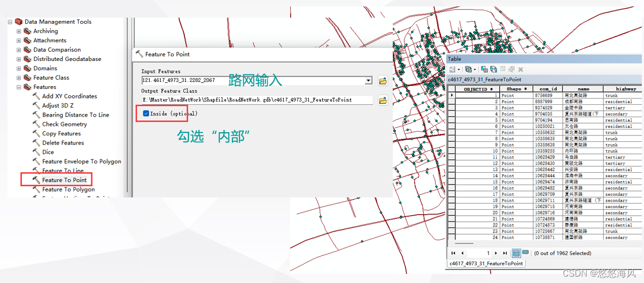Click Switch Selection icon in Table toolbar

493,69
